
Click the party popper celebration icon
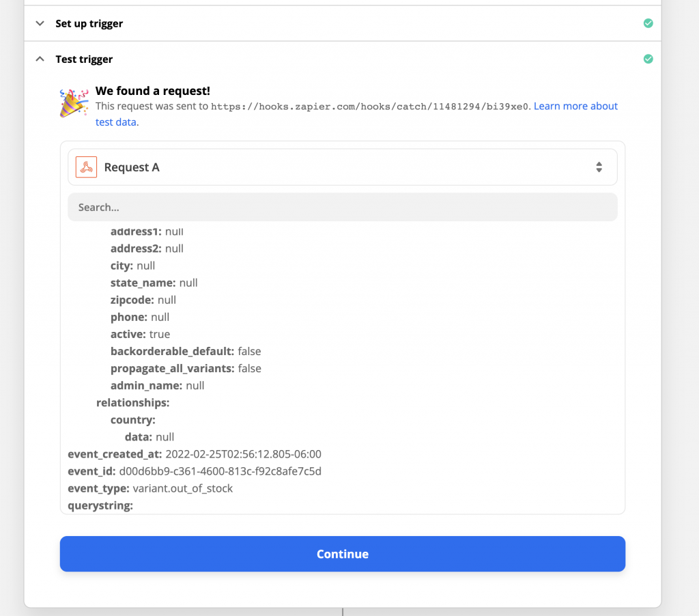pos(74,103)
